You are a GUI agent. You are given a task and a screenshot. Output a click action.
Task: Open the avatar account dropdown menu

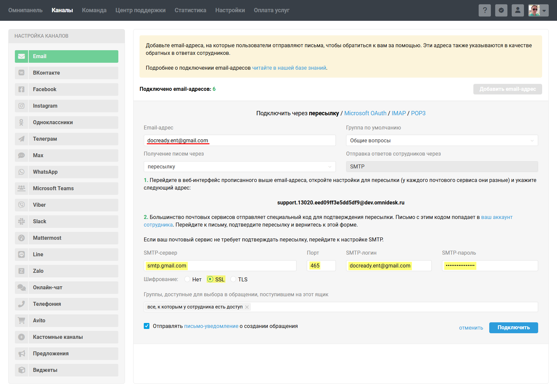pyautogui.click(x=538, y=10)
